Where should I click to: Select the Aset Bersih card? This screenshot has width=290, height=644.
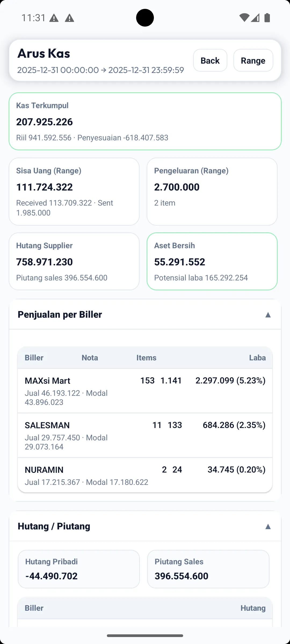coord(212,261)
